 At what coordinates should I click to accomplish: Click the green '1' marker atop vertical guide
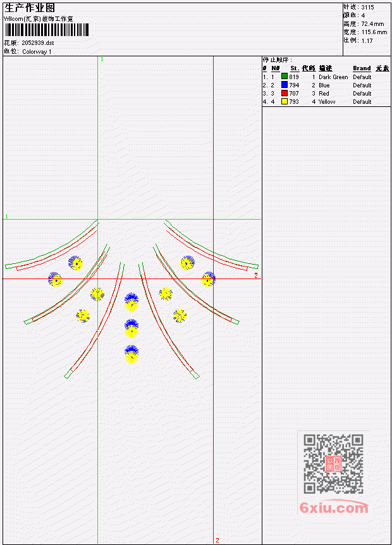tap(102, 60)
